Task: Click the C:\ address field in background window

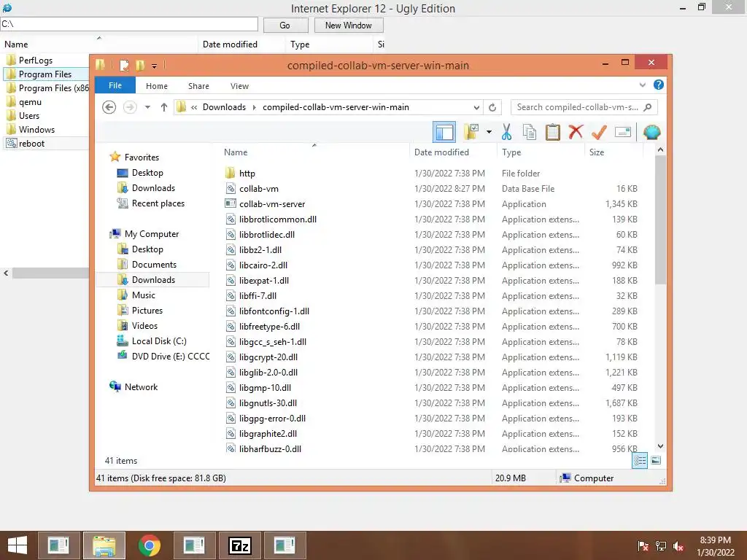Action: pos(129,24)
